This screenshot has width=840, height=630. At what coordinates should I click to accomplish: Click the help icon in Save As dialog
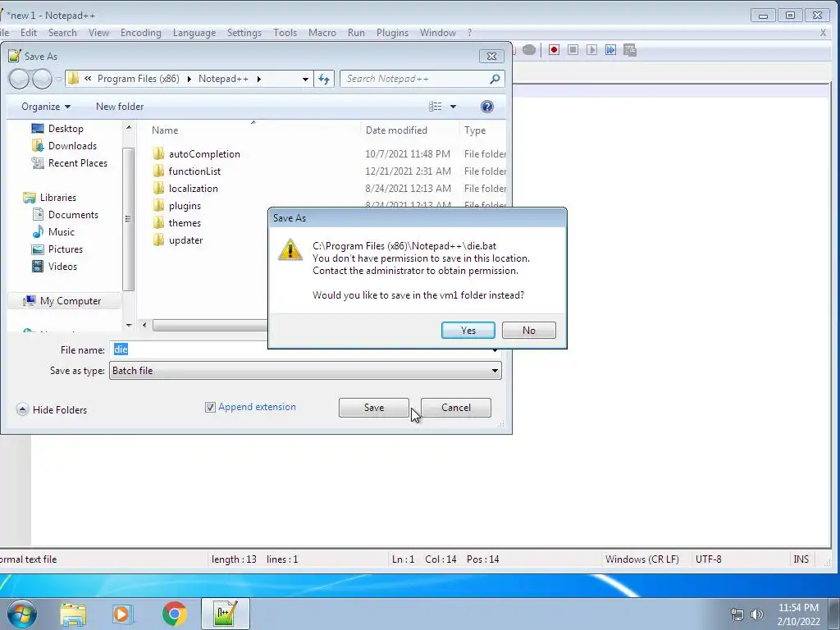click(487, 107)
